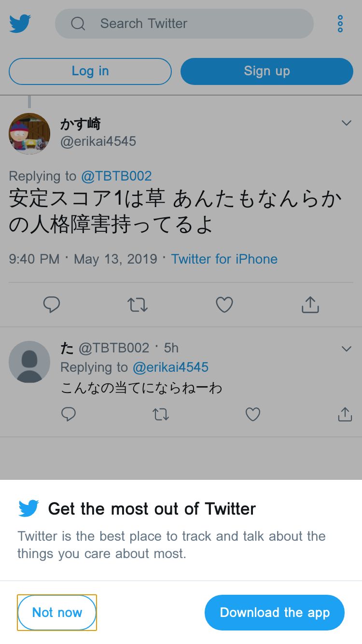This screenshot has width=362, height=644.
Task: Expand options chevron on @TBTB002's reply
Action: click(346, 349)
